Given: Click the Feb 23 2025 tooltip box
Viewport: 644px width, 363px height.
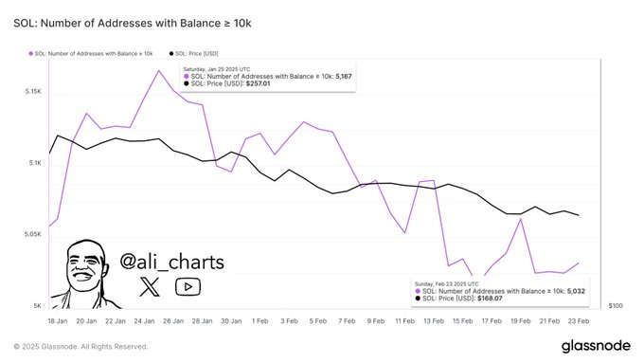Looking at the screenshot, I should click(x=500, y=291).
